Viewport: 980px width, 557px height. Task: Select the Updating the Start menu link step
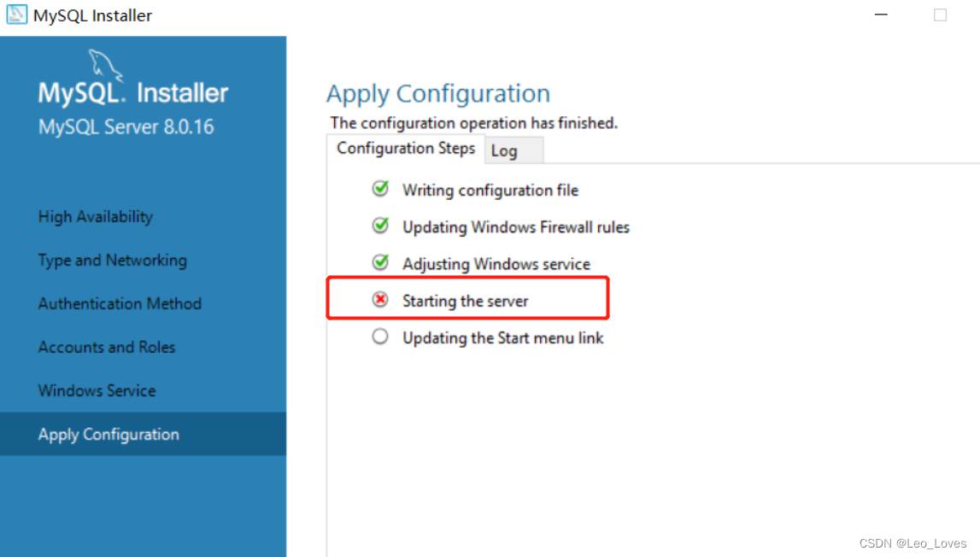coord(502,337)
